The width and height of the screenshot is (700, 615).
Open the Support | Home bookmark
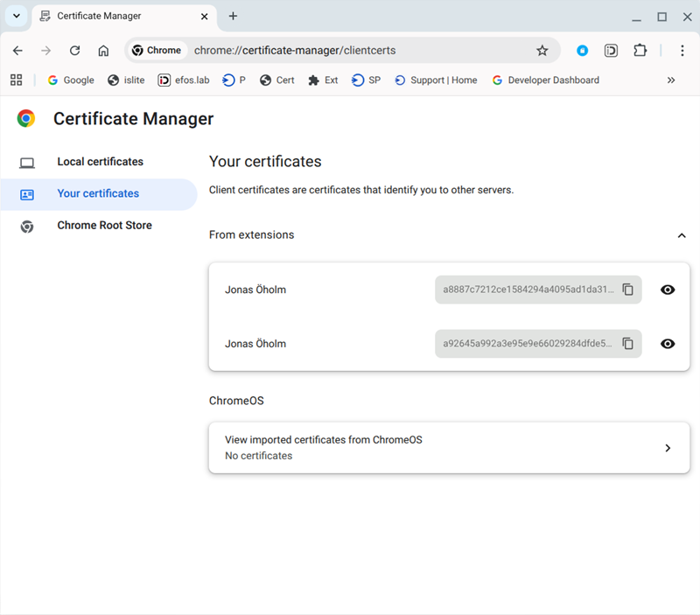436,80
